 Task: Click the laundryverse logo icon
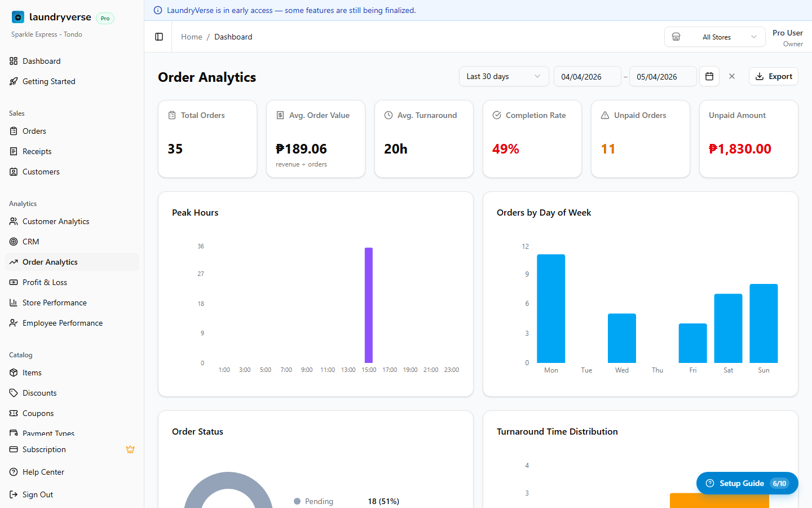pos(18,17)
